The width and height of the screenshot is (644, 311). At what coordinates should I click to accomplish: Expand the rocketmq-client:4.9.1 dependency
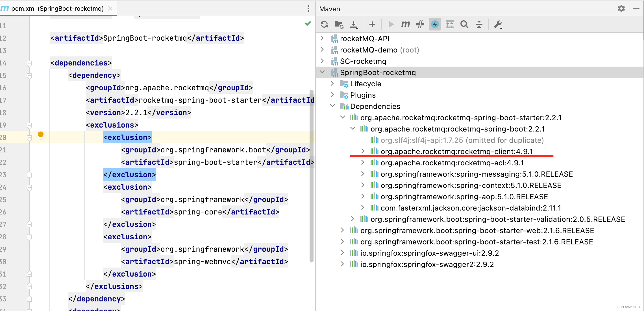[x=363, y=151]
